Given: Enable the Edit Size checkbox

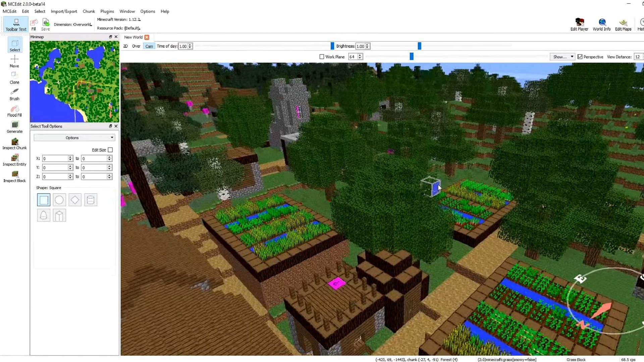Looking at the screenshot, I should [x=110, y=150].
